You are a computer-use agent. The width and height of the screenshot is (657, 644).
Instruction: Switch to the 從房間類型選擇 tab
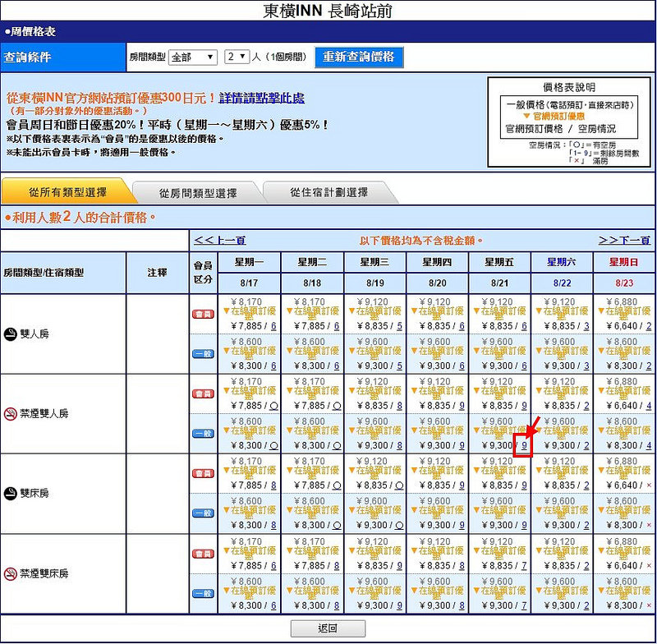[198, 193]
